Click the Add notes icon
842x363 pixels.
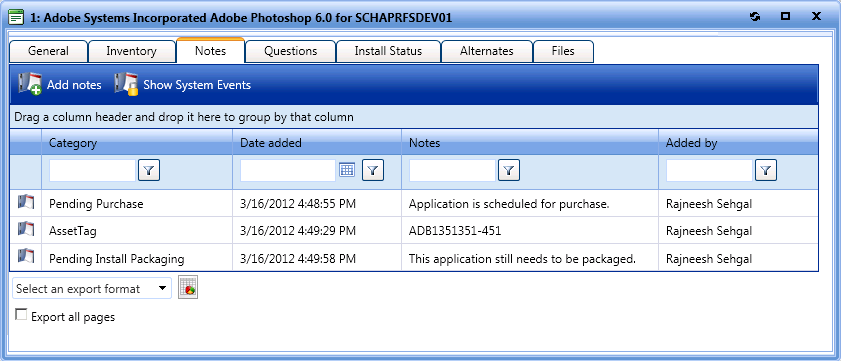(x=30, y=84)
